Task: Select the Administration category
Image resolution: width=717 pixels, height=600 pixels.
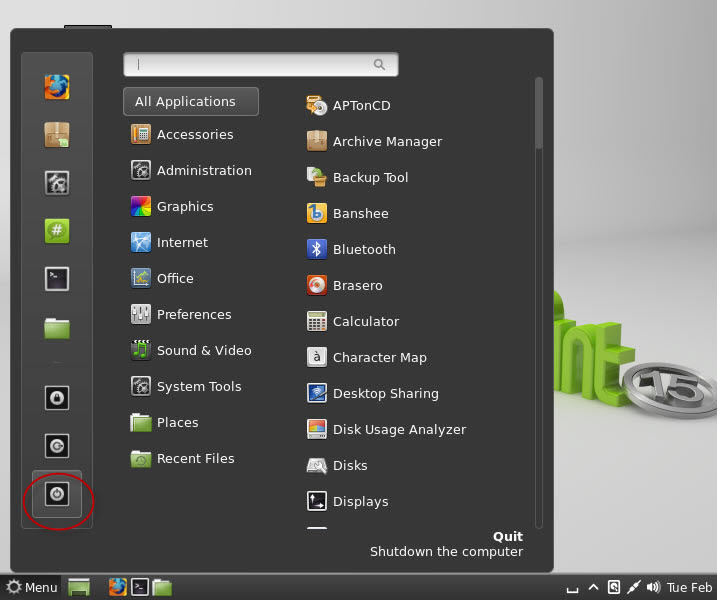Action: click(x=191, y=171)
